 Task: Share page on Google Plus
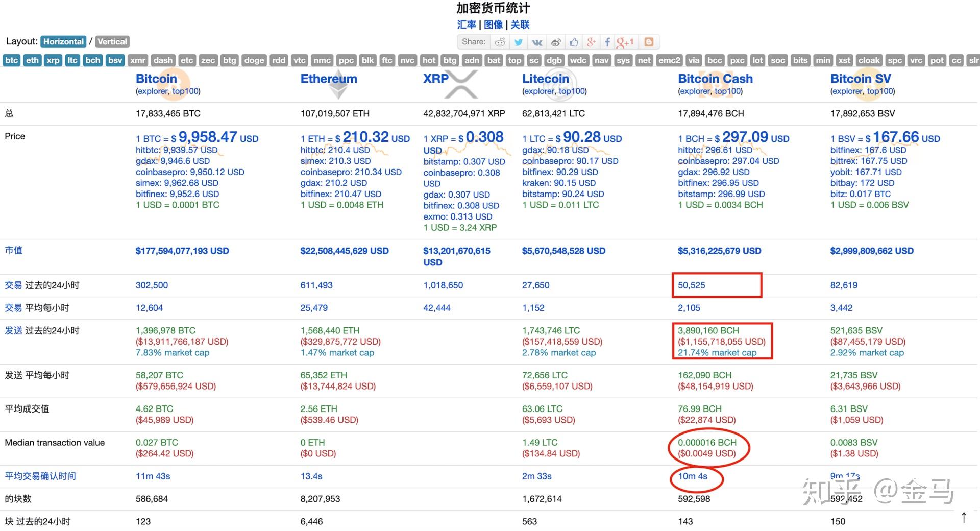[x=591, y=42]
